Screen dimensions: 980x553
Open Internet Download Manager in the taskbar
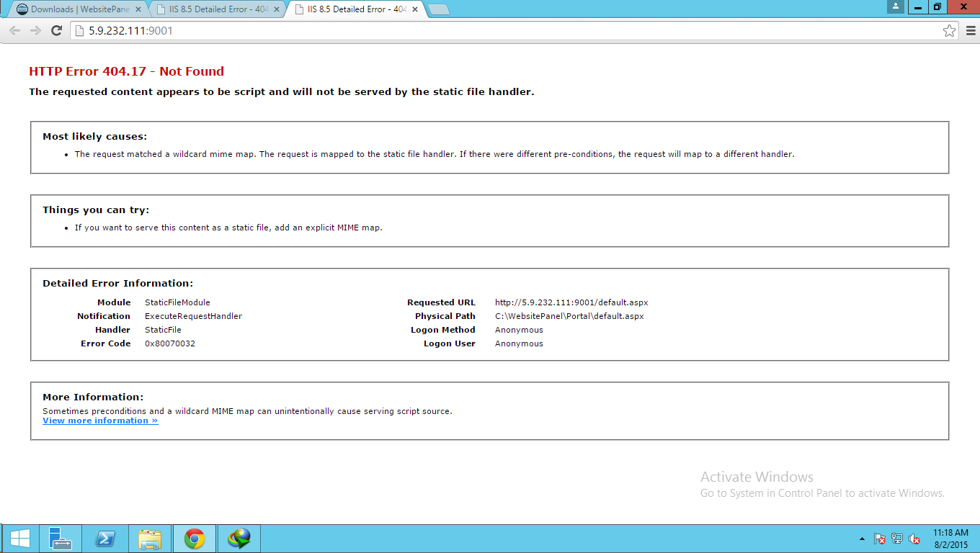(239, 539)
